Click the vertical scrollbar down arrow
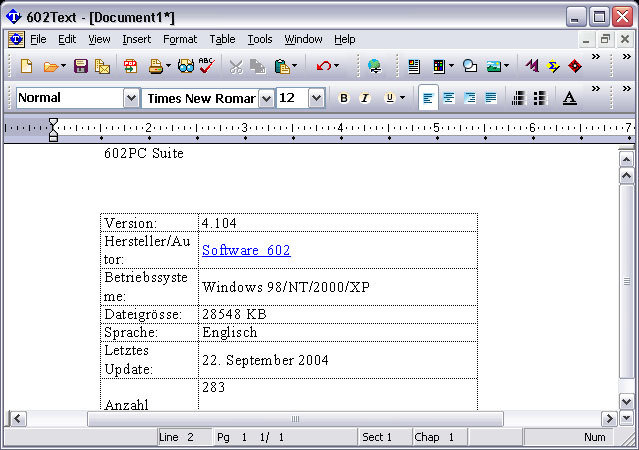The width and height of the screenshot is (639, 450). click(626, 401)
